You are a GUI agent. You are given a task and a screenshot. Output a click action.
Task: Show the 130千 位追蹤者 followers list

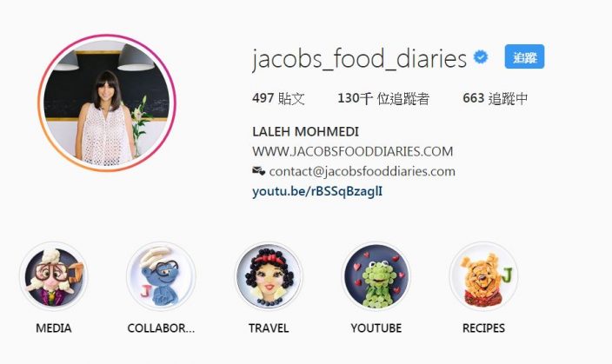pos(383,98)
